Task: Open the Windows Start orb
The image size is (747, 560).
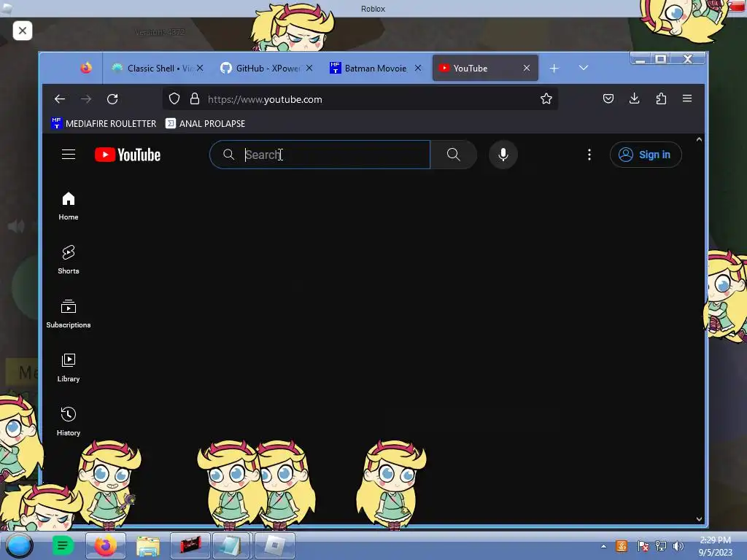Action: click(x=19, y=545)
